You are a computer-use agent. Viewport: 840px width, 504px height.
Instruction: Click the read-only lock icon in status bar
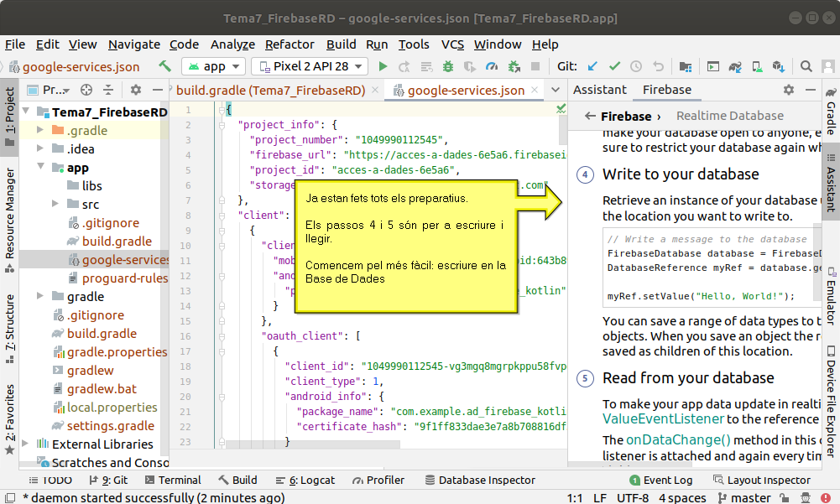[x=784, y=498]
